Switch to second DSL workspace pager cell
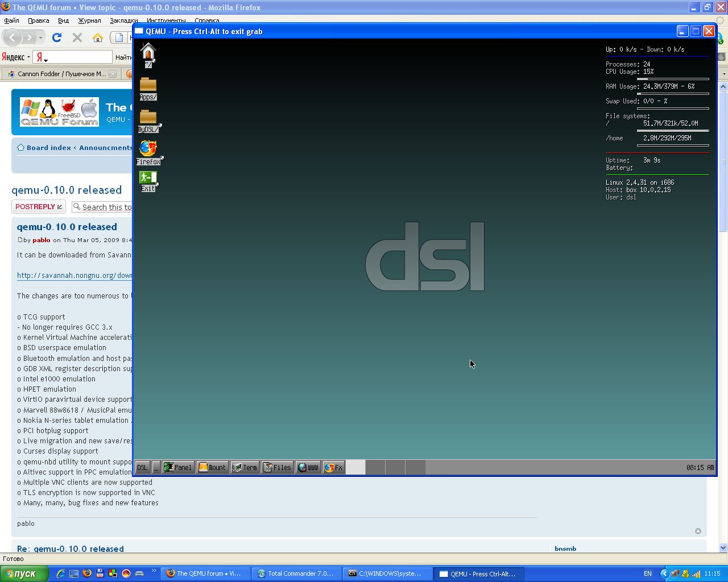This screenshot has width=728, height=582. [375, 467]
